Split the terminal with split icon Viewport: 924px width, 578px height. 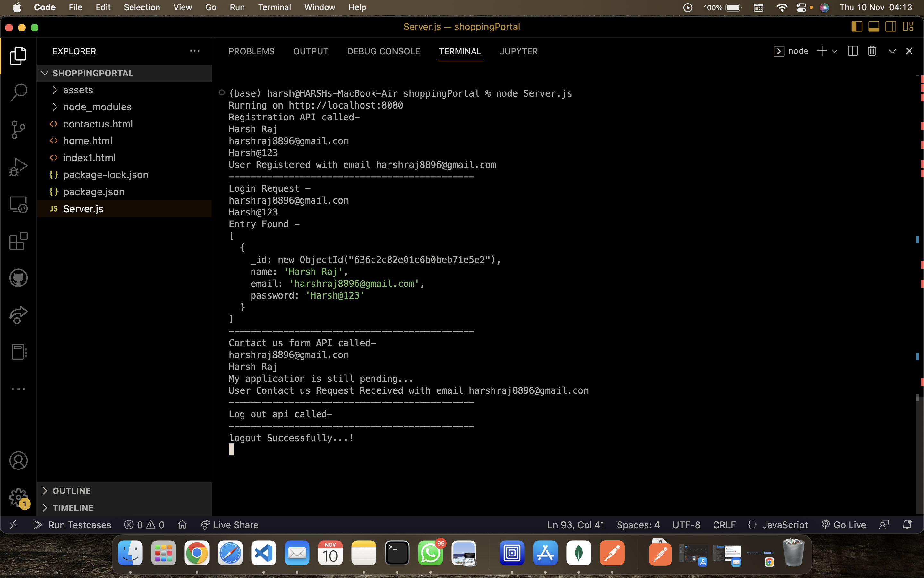852,51
